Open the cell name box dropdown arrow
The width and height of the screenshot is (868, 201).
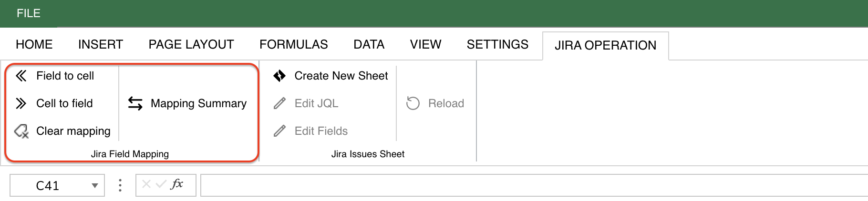[x=95, y=186]
